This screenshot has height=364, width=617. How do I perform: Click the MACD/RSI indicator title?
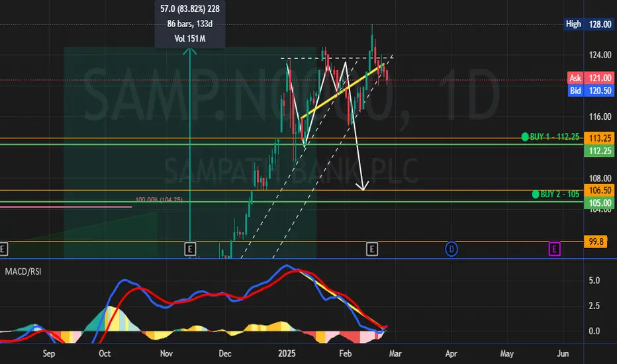click(23, 271)
